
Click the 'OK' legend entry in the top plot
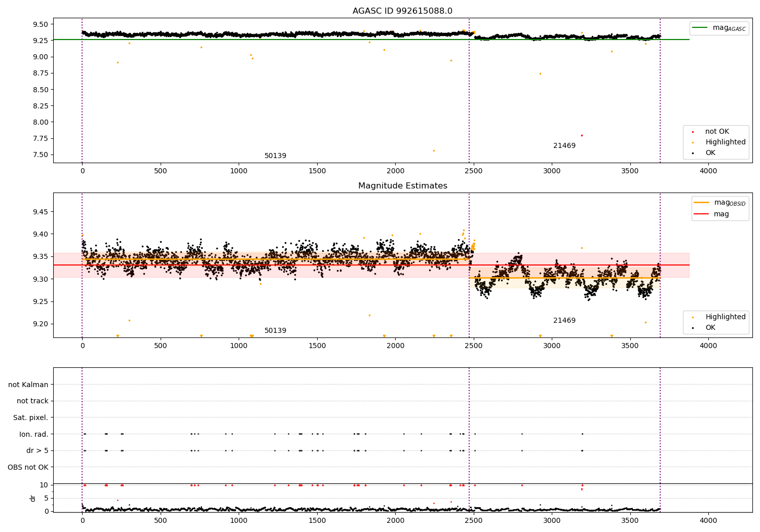coord(710,153)
